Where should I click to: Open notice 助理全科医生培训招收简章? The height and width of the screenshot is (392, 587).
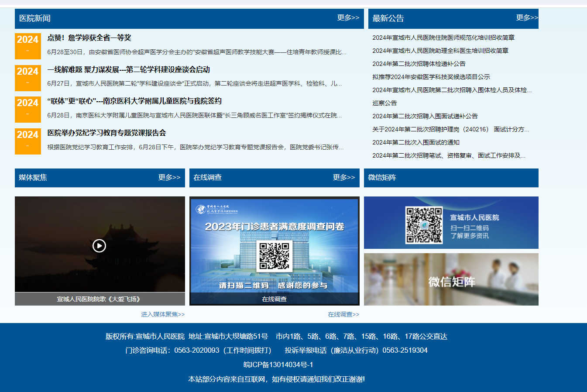pyautogui.click(x=440, y=51)
